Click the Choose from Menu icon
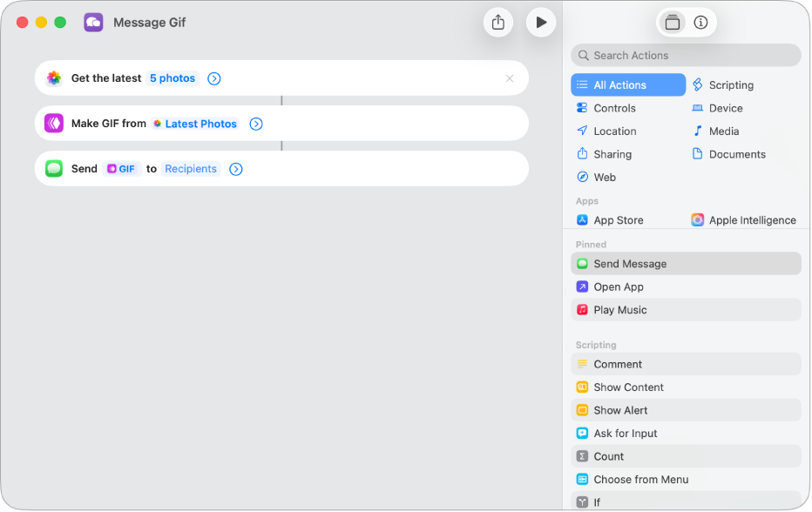The height and width of the screenshot is (512, 812). point(582,480)
